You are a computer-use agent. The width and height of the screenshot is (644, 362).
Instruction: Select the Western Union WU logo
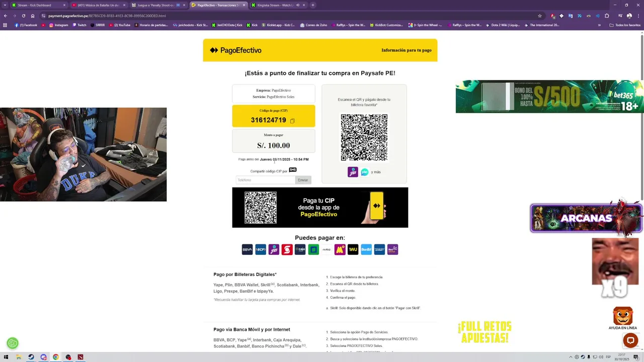[353, 249]
